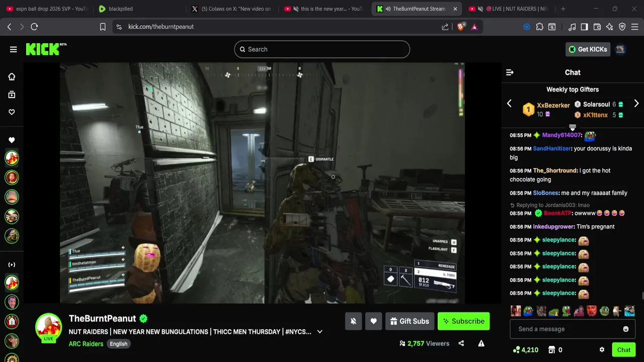The width and height of the screenshot is (644, 362).
Task: Open the user avatar profile menu
Action: pyautogui.click(x=620, y=49)
